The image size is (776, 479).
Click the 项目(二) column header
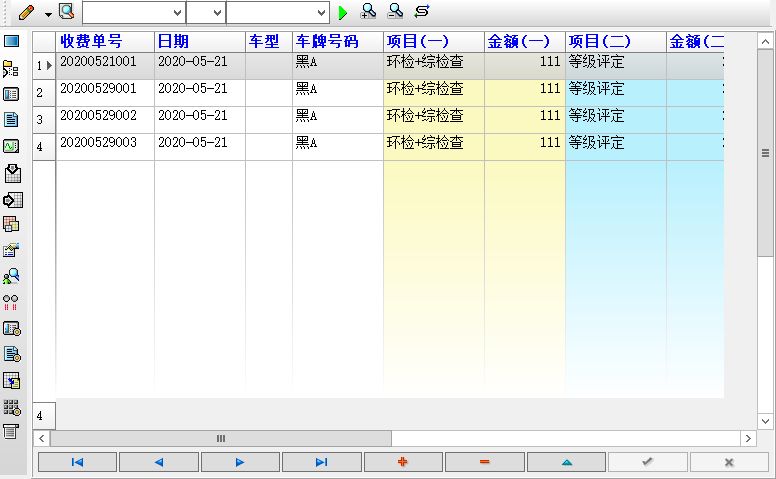pyautogui.click(x=616, y=42)
